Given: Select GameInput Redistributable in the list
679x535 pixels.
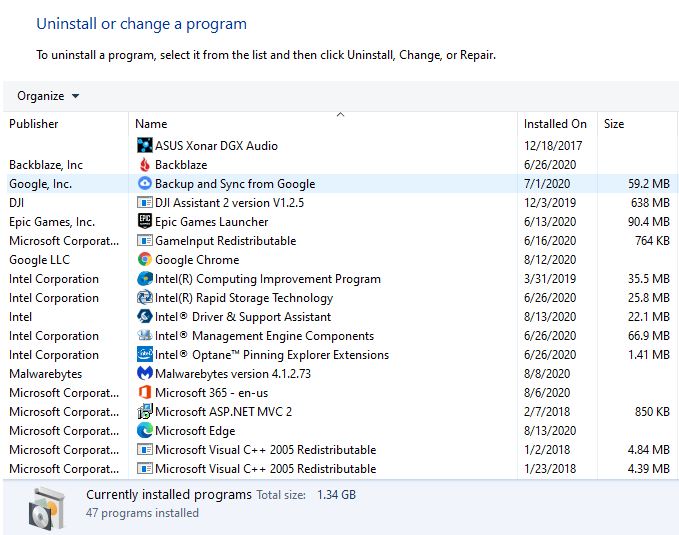Looking at the screenshot, I should [225, 241].
